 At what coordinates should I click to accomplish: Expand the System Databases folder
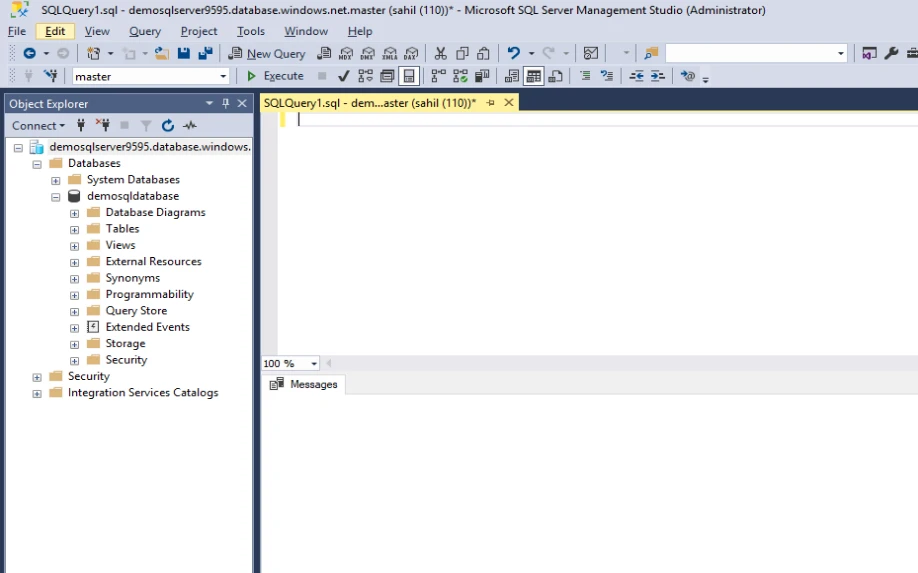(x=56, y=180)
